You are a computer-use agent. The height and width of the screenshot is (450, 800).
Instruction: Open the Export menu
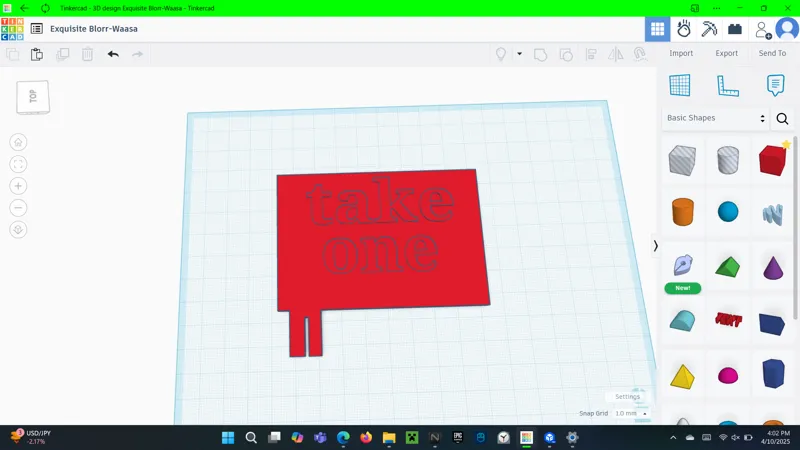pos(727,53)
